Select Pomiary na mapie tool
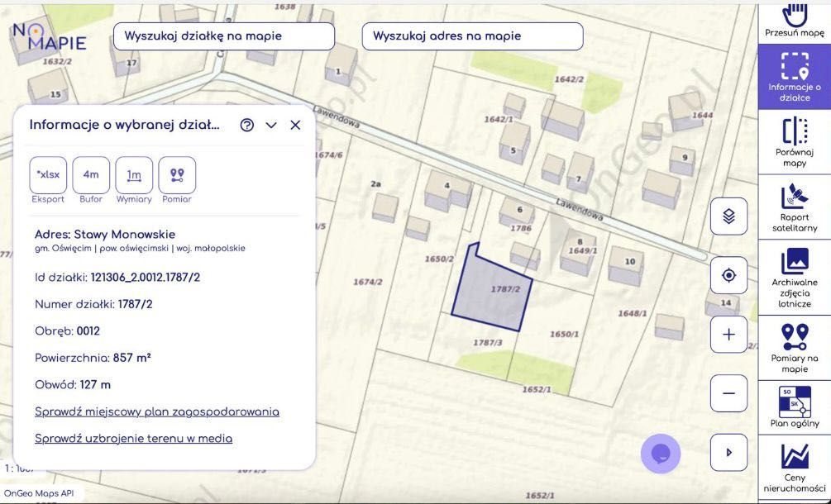Screen dimensions: 831x504 (x=794, y=346)
